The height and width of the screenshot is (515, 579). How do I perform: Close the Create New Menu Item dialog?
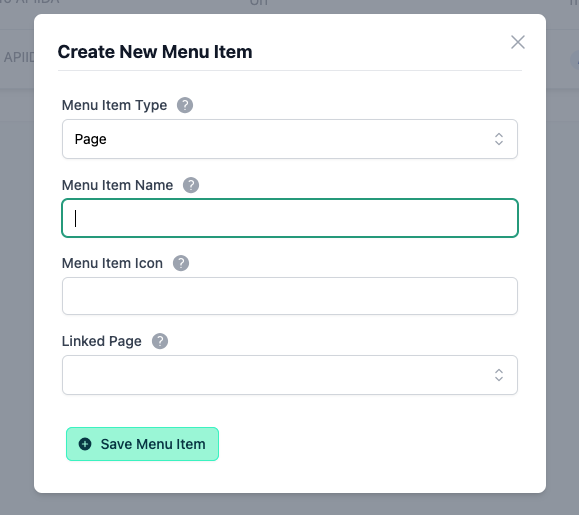518,42
